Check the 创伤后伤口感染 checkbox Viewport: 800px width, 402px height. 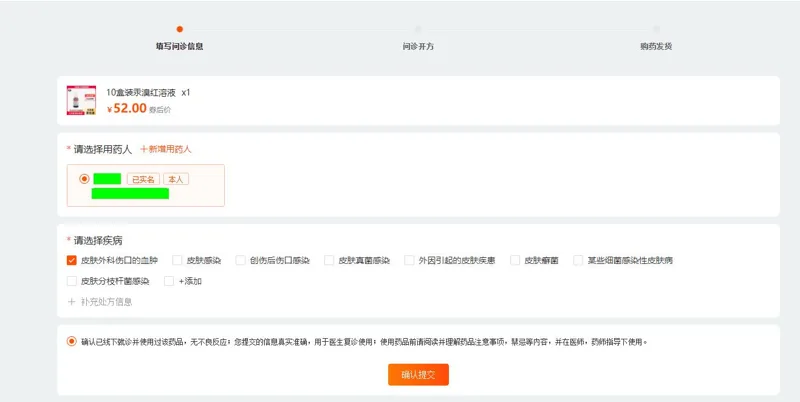tap(240, 260)
